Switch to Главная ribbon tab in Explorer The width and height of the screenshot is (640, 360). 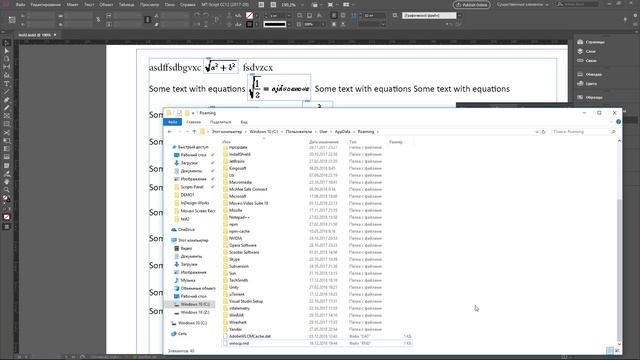[x=193, y=122]
